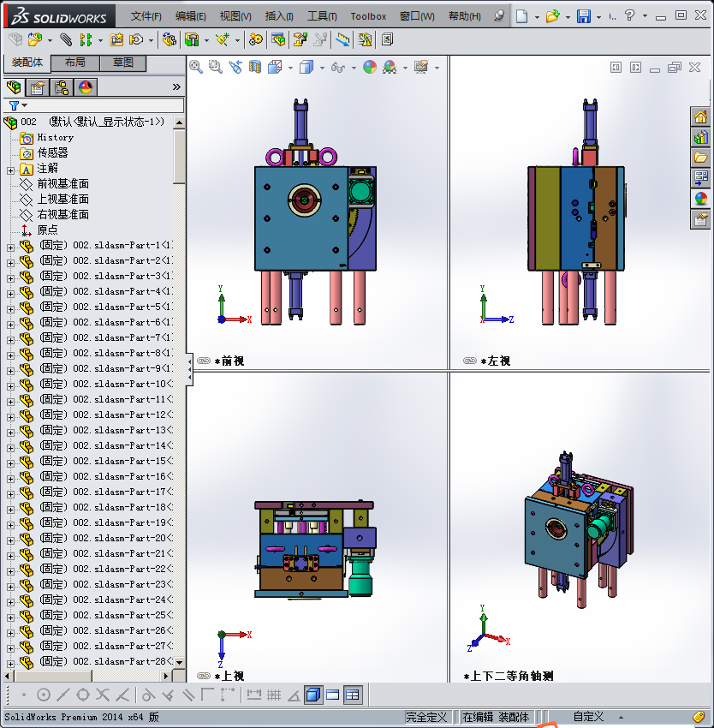Expand the 002.sldasm-Part-5 component node
Viewport: 714px width, 728px height.
tap(10, 310)
